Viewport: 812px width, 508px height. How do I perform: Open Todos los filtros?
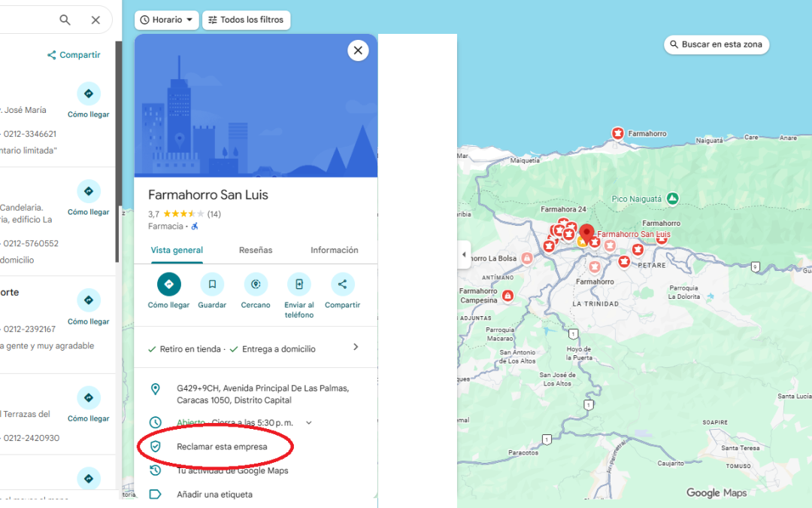246,20
